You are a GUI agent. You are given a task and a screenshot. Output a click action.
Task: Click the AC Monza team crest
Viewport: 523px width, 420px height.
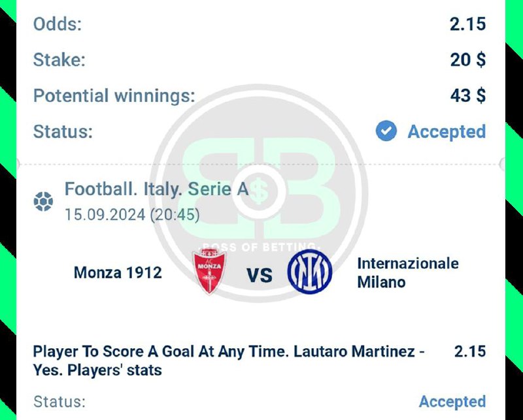[x=209, y=271]
